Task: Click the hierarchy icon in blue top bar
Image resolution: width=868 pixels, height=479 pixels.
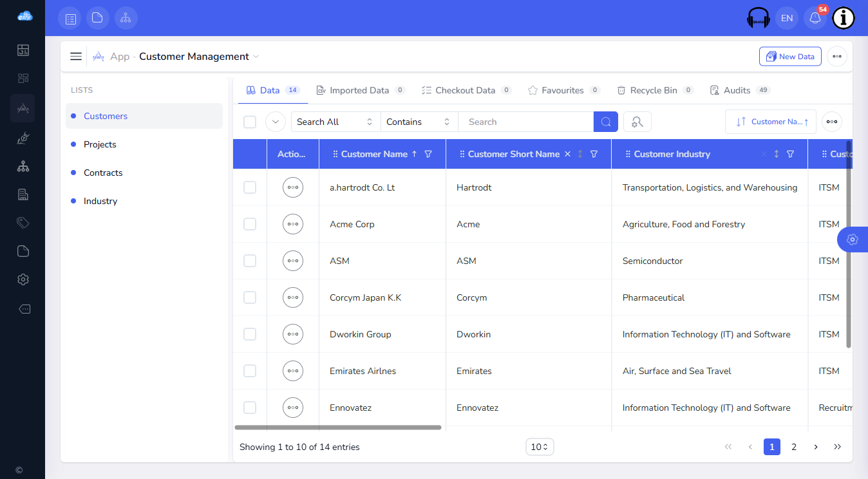Action: [126, 18]
